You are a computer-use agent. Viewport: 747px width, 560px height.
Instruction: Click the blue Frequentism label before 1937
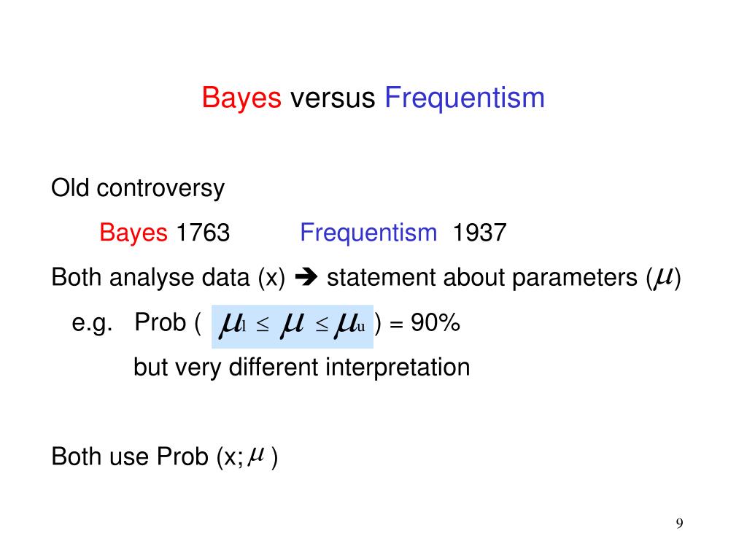coord(368,233)
